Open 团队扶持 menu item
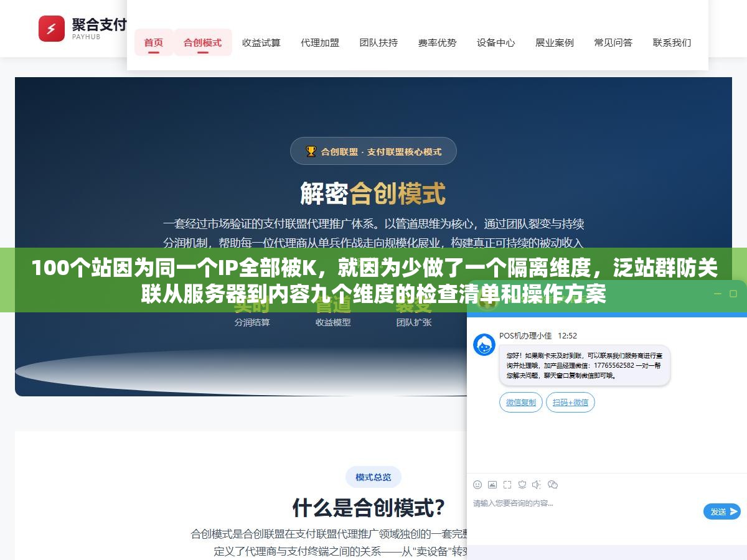 tap(378, 42)
